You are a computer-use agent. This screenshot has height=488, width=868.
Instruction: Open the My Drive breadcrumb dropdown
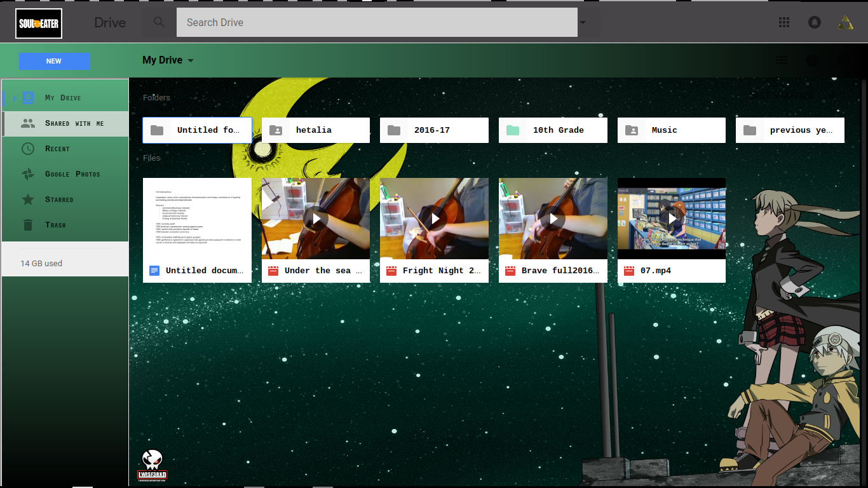168,60
